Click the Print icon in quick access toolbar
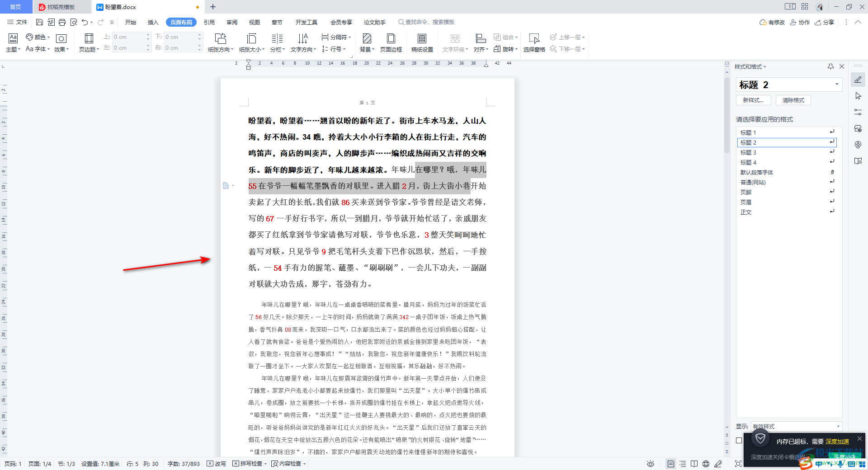This screenshot has width=868, height=470. point(62,22)
